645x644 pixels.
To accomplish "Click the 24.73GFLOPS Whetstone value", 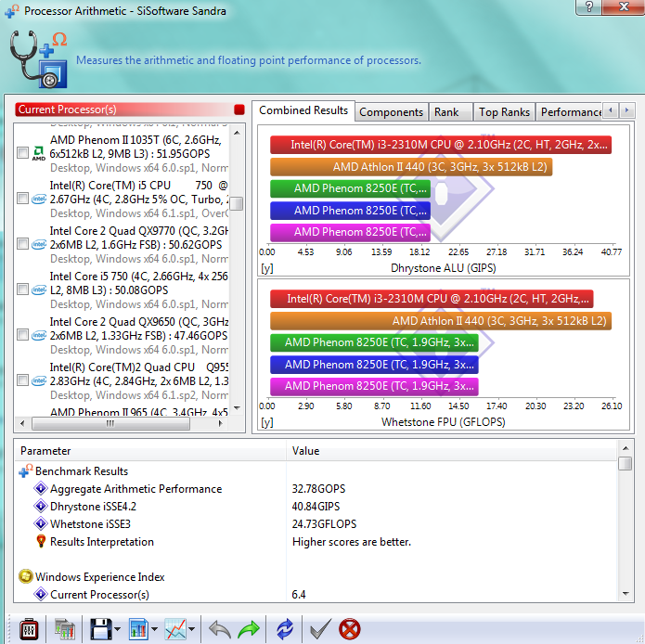I will click(324, 524).
